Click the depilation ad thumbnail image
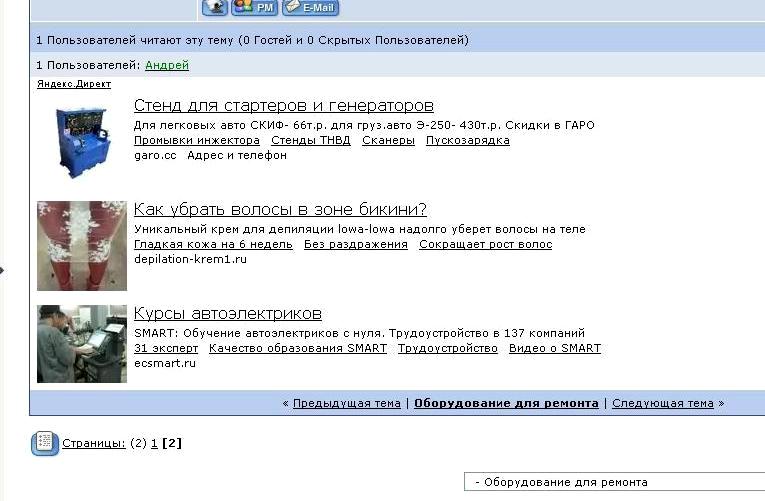Screen dimensions: 765x501 82,246
